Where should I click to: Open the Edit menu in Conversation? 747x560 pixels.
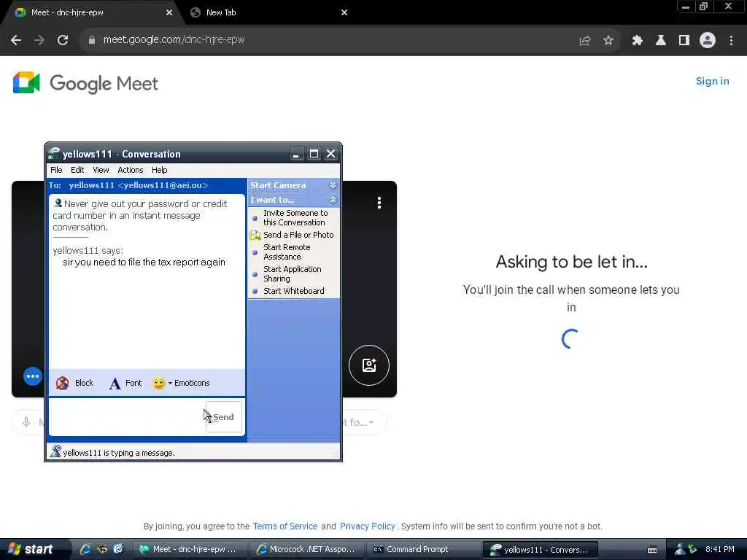pyautogui.click(x=77, y=170)
